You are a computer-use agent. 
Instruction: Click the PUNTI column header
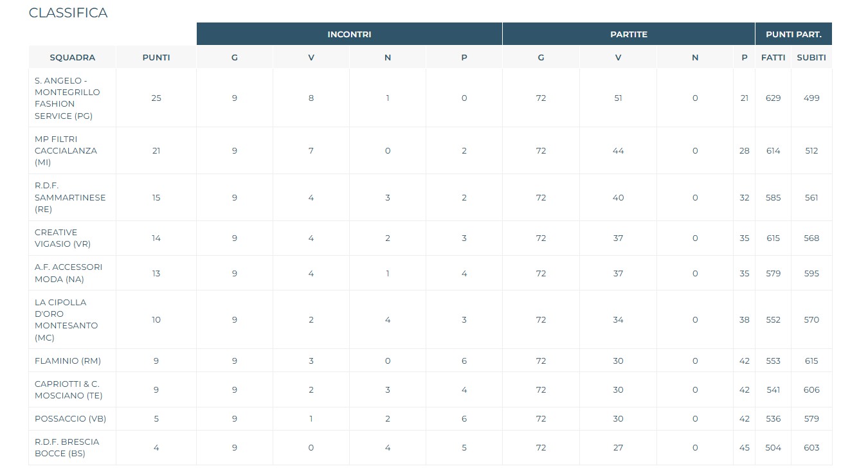tap(156, 57)
